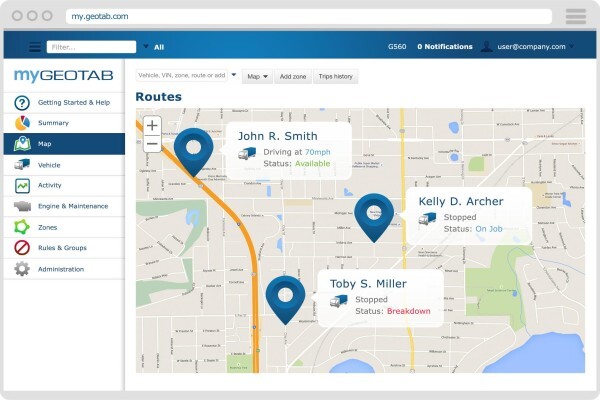This screenshot has width=600, height=400.
Task: Click the Map icon in the sidebar
Action: pyautogui.click(x=22, y=144)
